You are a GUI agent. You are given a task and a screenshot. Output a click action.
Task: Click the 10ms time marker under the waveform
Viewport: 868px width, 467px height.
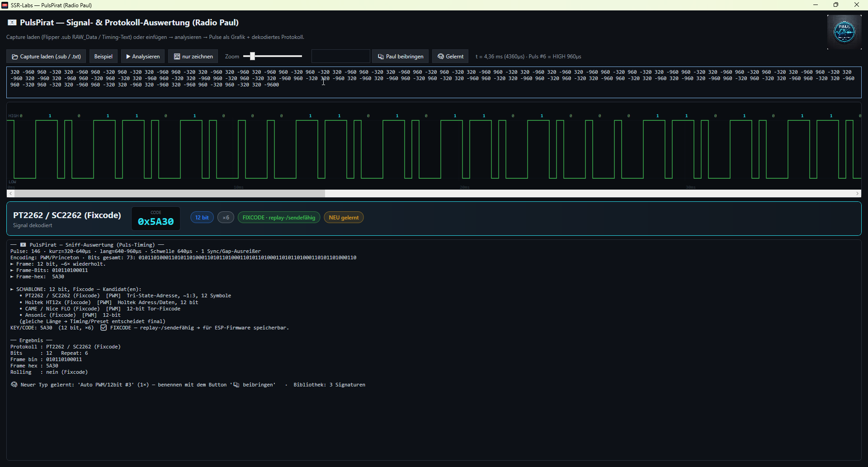[x=238, y=187]
